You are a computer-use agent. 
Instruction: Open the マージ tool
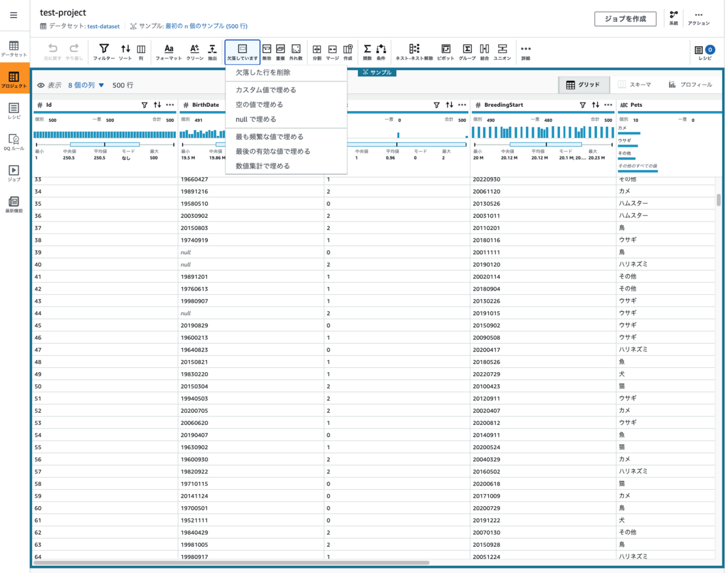click(x=332, y=52)
